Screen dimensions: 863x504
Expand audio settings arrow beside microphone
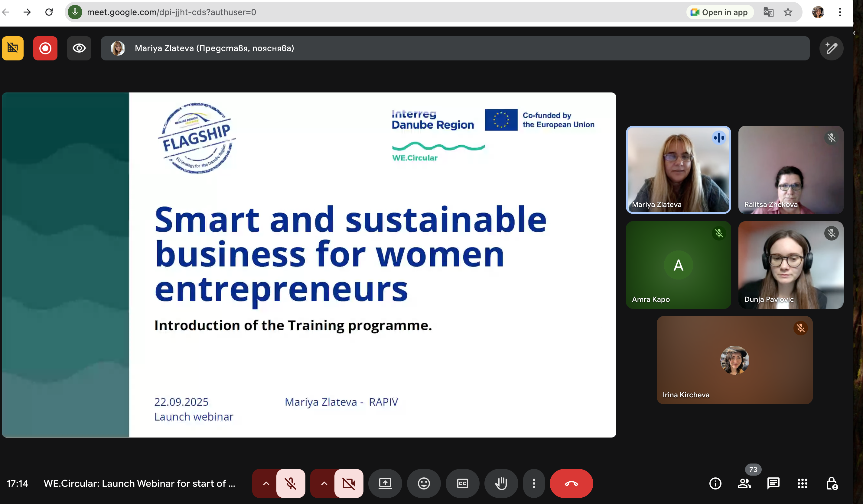[x=266, y=483]
